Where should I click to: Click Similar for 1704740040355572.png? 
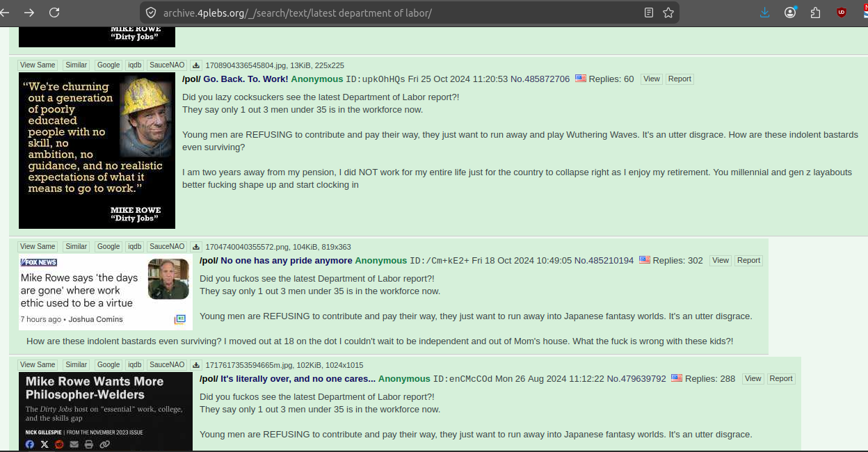pos(77,246)
